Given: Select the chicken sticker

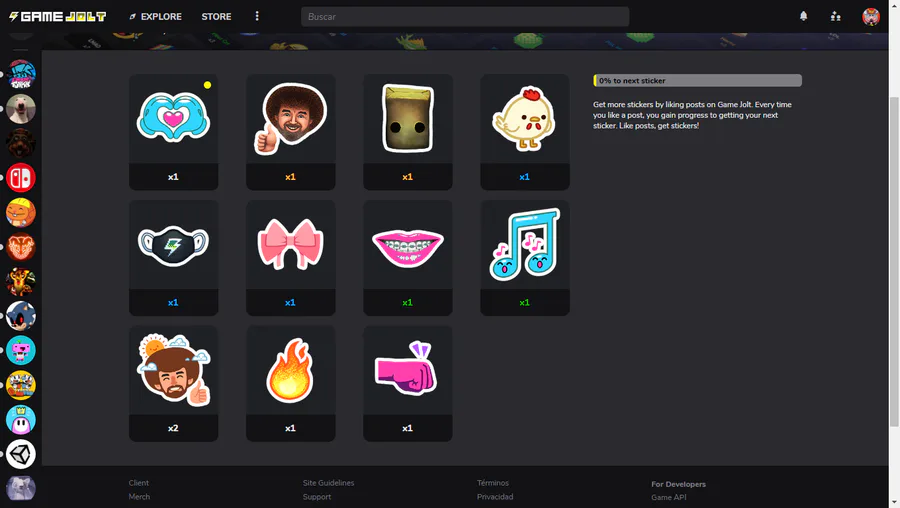Looking at the screenshot, I should (525, 118).
